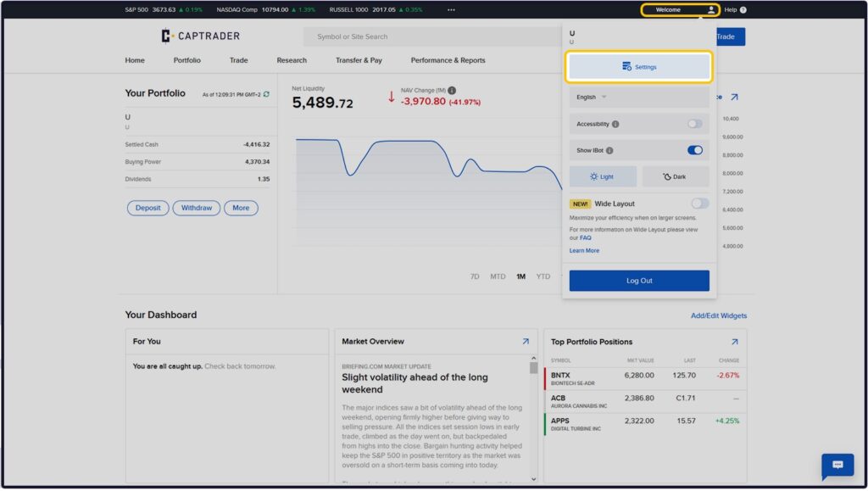Click the CapTrader logo

tap(200, 36)
